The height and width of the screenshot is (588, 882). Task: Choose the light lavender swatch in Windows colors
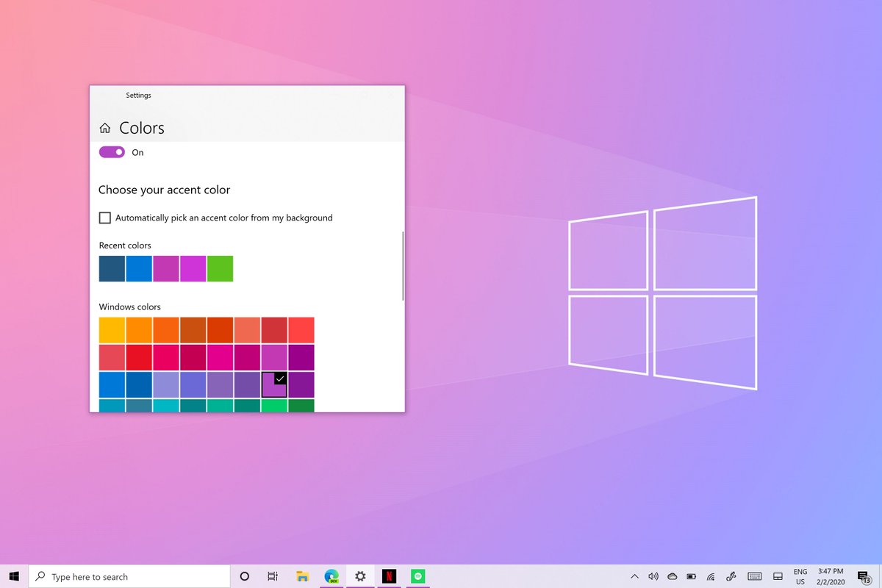click(166, 384)
